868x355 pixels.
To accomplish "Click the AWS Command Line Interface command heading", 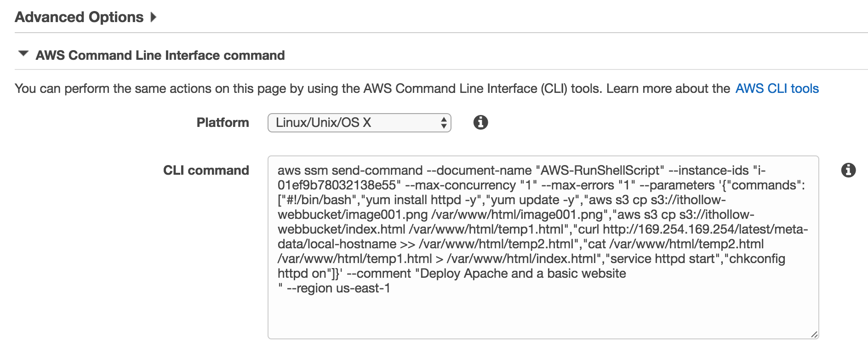I will point(160,56).
